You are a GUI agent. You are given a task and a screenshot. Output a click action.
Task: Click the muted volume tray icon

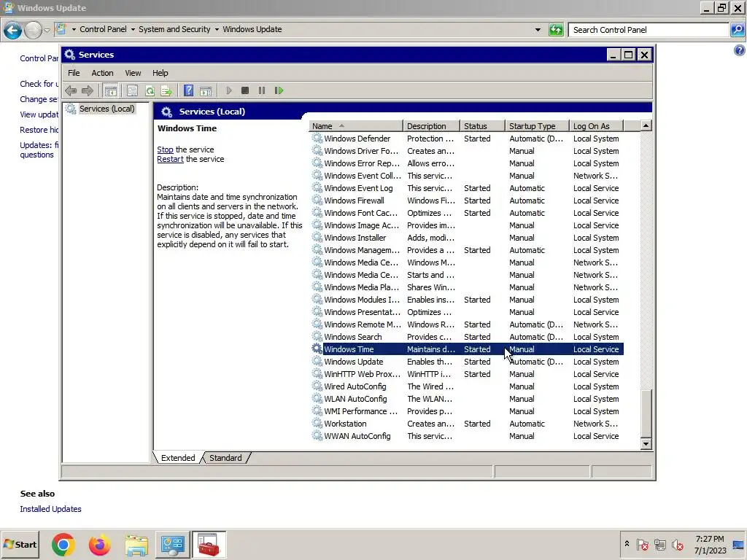coord(677,545)
